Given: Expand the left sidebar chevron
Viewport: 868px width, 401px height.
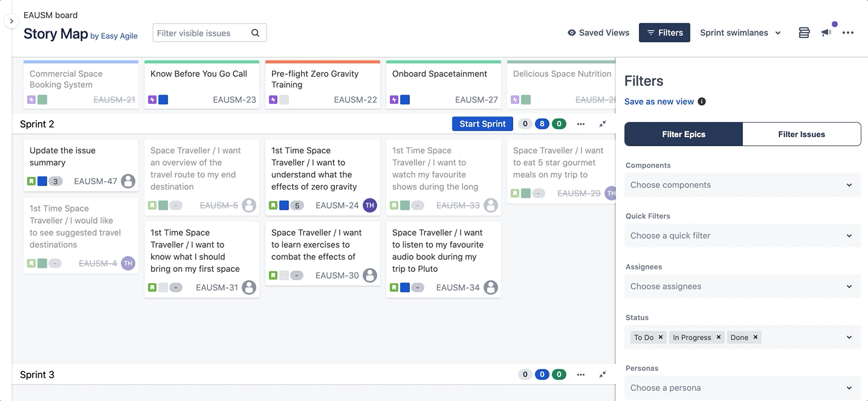Looking at the screenshot, I should (x=11, y=21).
